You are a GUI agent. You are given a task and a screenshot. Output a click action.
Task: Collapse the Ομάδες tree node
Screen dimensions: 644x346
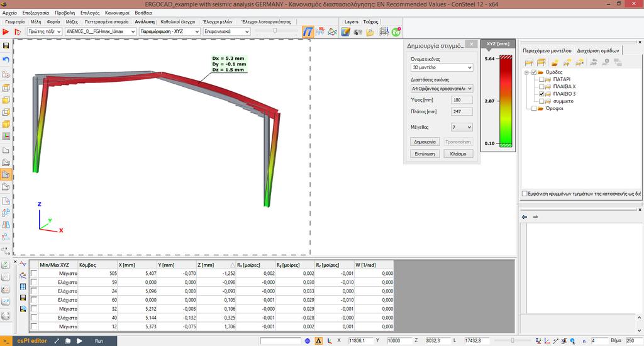[526, 72]
